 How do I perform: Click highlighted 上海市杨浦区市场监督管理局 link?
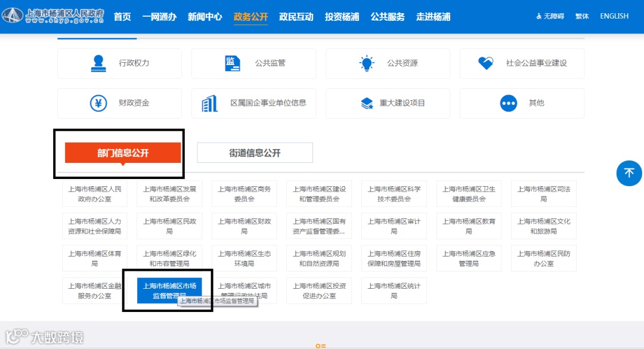(x=169, y=291)
